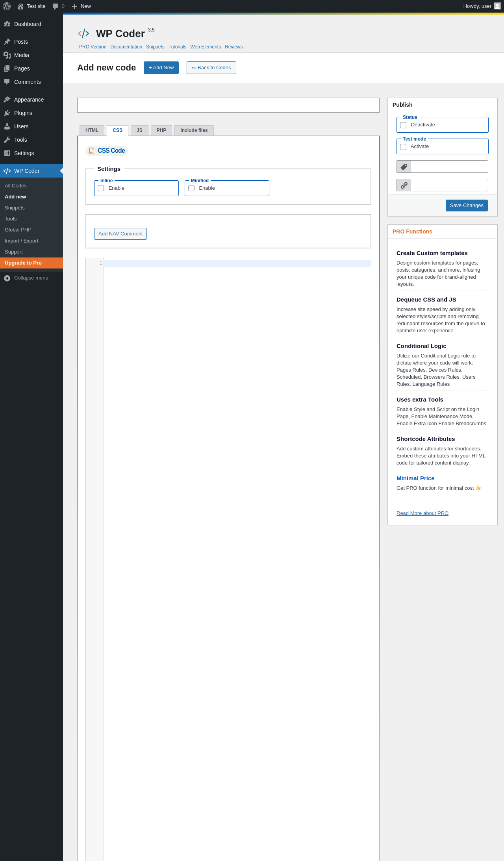This screenshot has height=861, width=504.
Task: Check the Test mode Activate checkbox
Action: coord(403,147)
